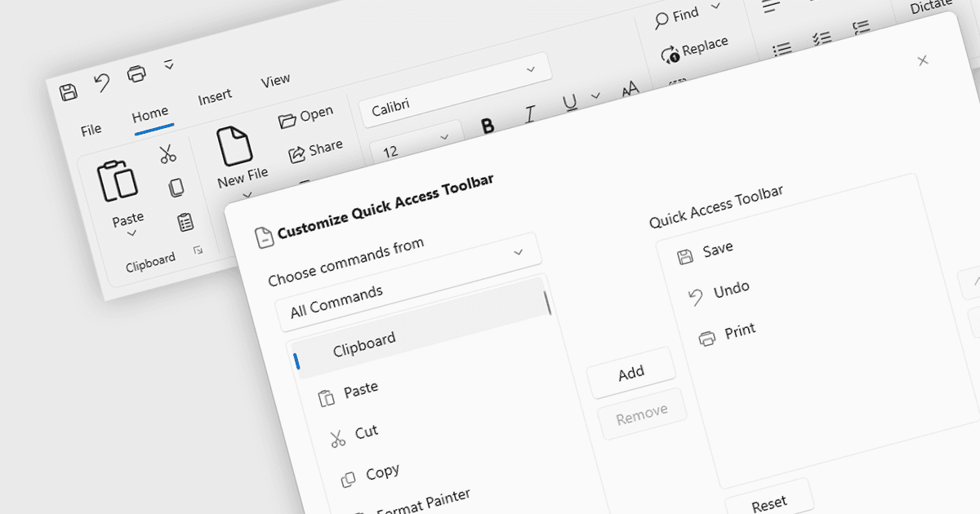This screenshot has width=980, height=514.
Task: Expand the Paste options chevron
Action: (x=131, y=234)
